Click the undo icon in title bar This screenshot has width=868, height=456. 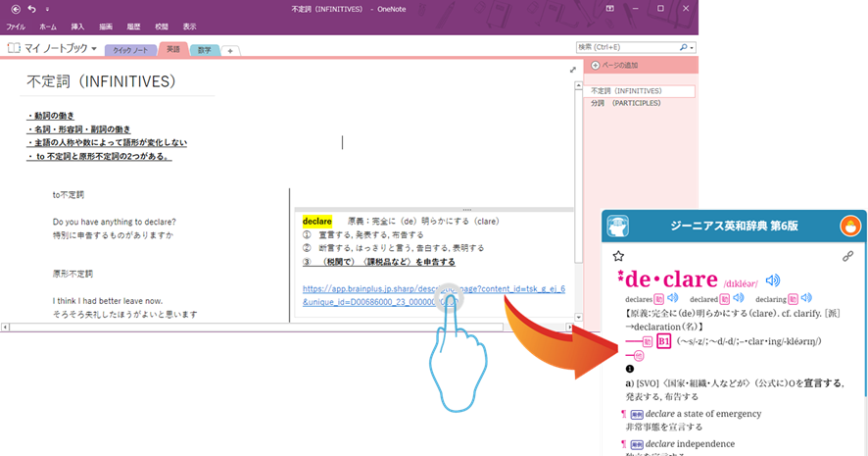(32, 9)
